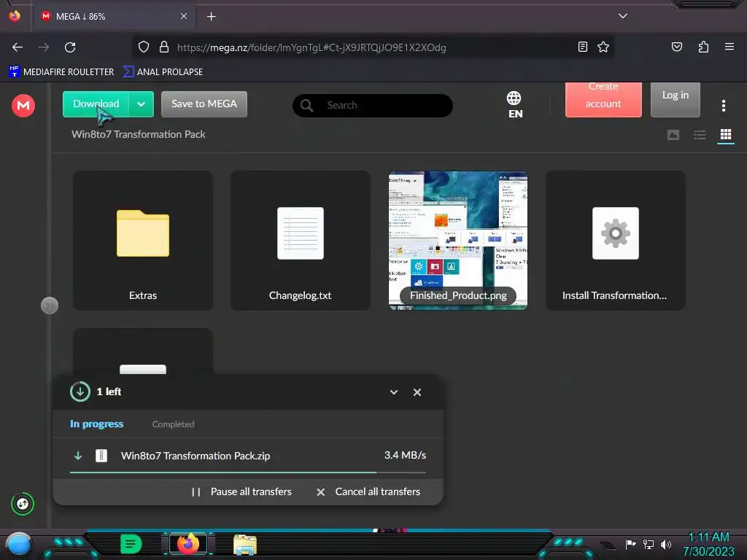This screenshot has height=560, width=747.
Task: Collapse the transfers panel with chevron
Action: coord(393,392)
